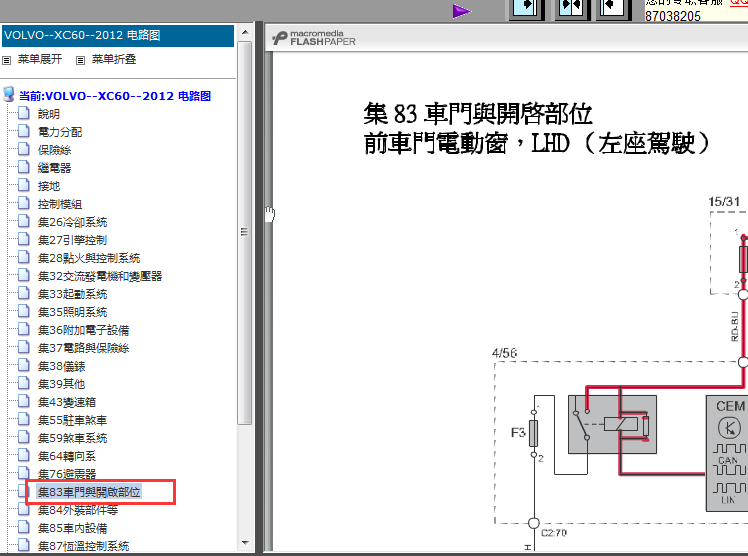Click the 15/31 label in the diagram

pyautogui.click(x=724, y=202)
